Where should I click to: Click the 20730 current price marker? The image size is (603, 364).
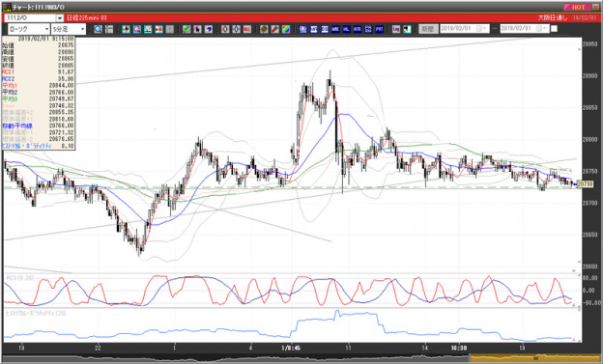coord(585,184)
